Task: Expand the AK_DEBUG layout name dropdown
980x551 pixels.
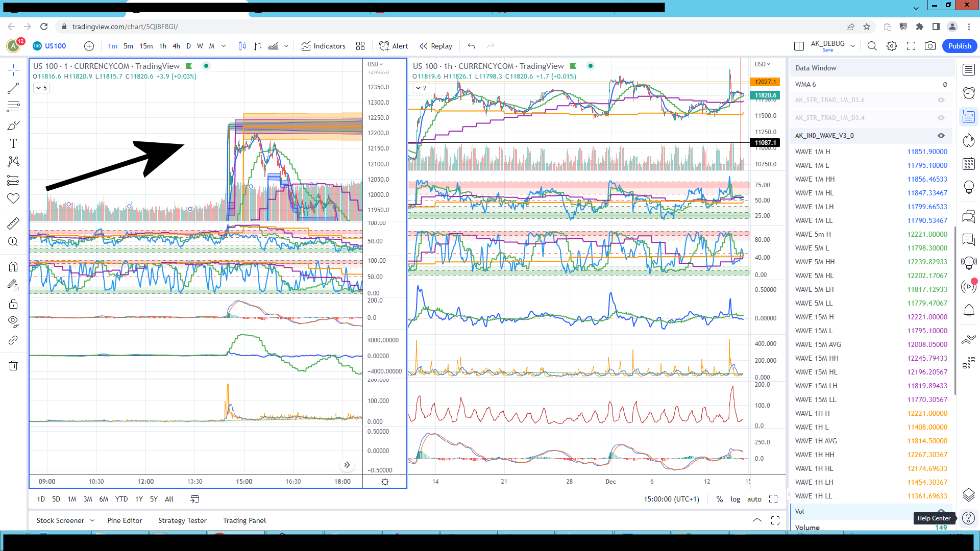Action: pyautogui.click(x=853, y=46)
